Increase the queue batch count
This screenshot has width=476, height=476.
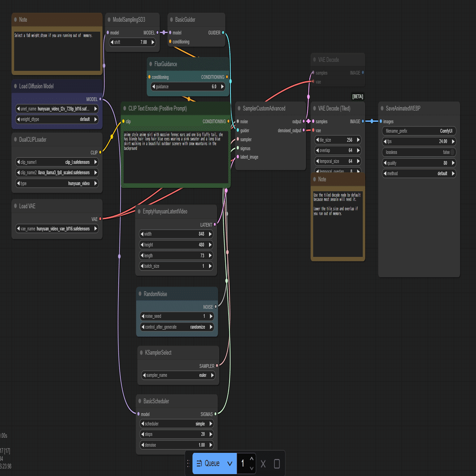(x=252, y=459)
